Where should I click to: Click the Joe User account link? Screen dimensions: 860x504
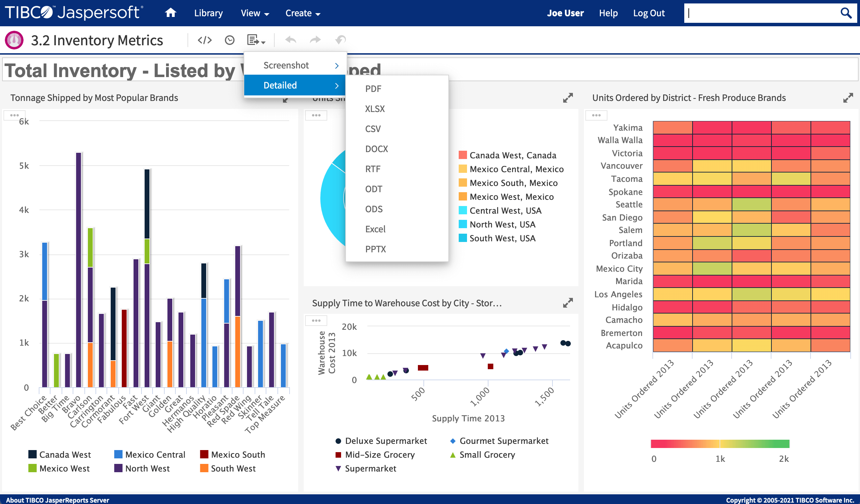(565, 13)
